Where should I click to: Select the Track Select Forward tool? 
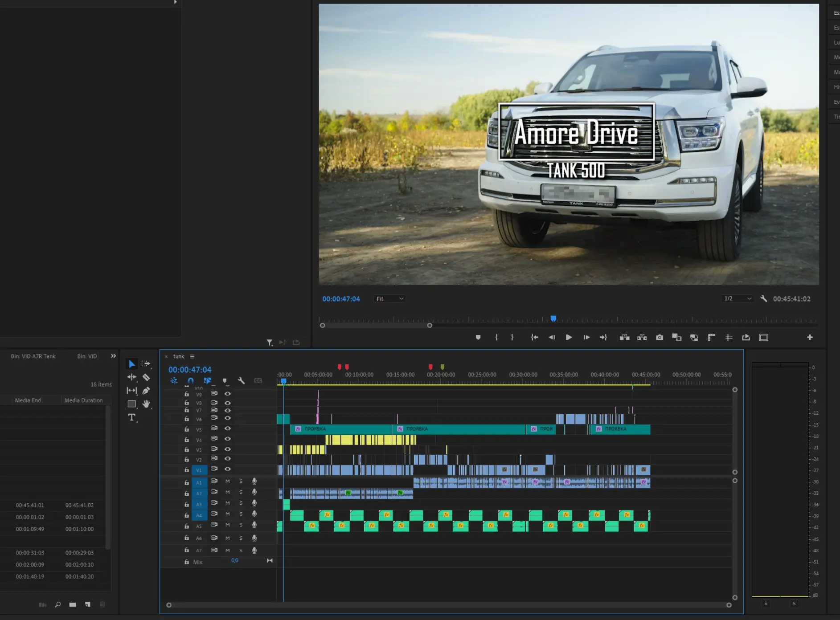pyautogui.click(x=146, y=364)
